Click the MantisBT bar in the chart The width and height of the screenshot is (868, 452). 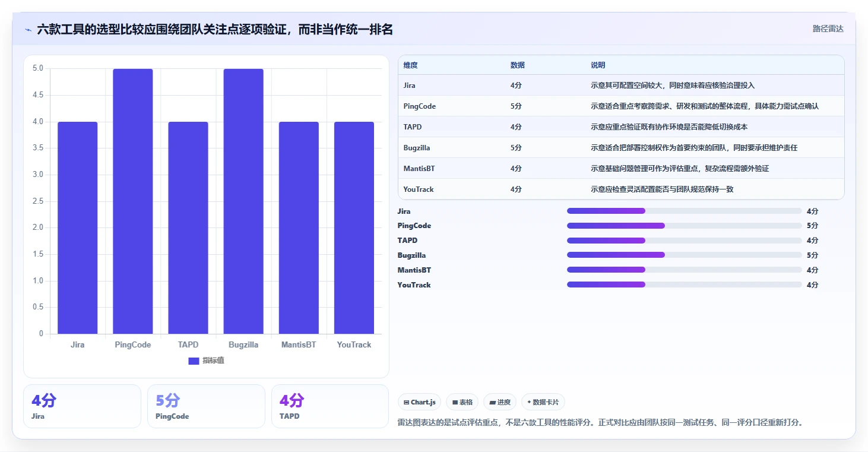point(299,228)
